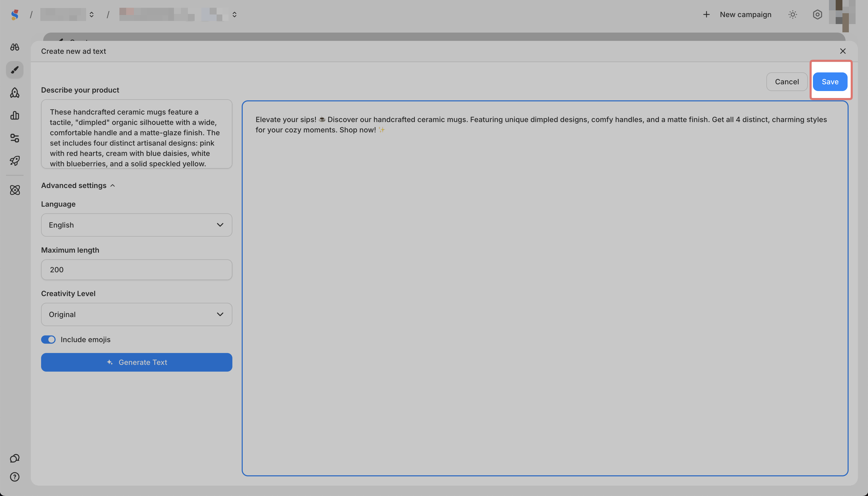Click the Maximum length input field
Screen dimensions: 868x496
136,270
